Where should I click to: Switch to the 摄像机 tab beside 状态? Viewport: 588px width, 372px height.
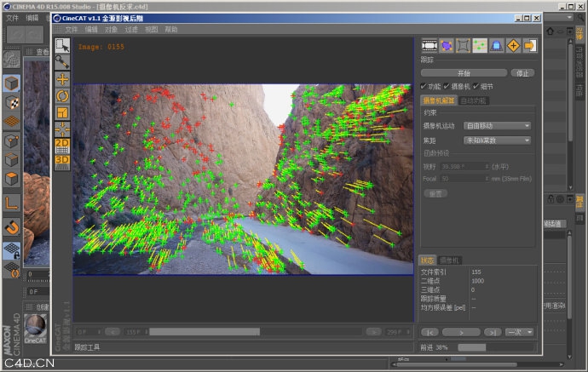[449, 260]
